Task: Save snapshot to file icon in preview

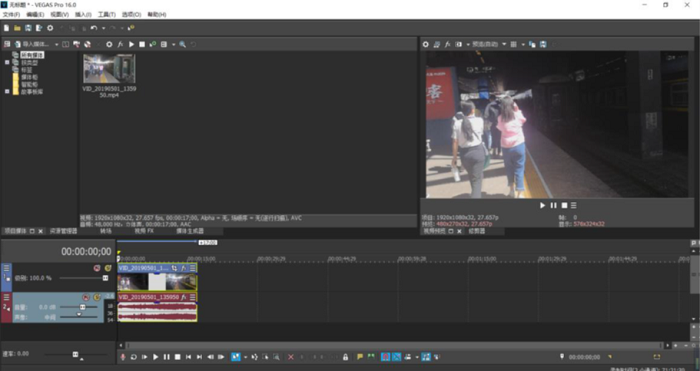Action: 543,44
